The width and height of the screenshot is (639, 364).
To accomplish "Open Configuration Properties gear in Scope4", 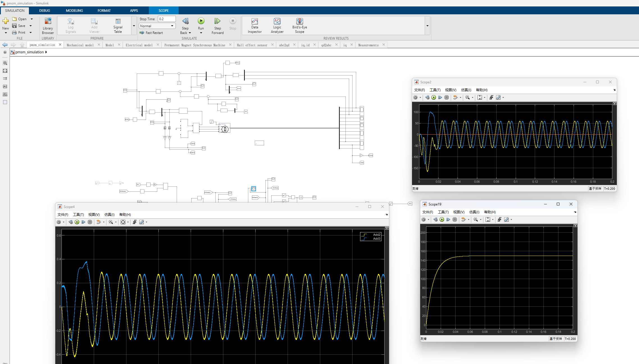I will 59,222.
